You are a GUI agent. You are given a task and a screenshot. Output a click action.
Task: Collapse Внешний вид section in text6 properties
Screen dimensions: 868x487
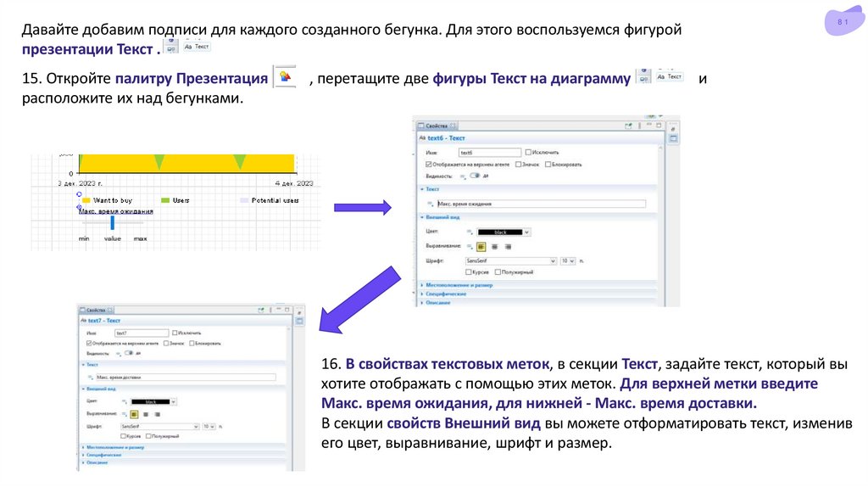tap(422, 217)
